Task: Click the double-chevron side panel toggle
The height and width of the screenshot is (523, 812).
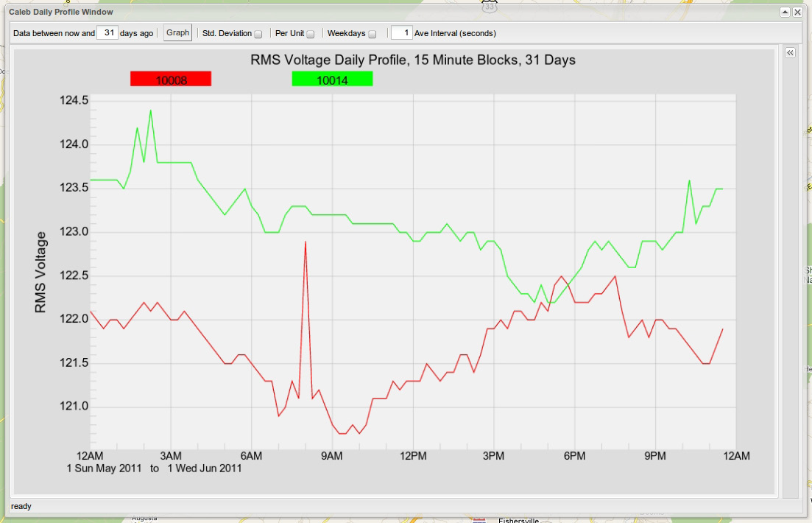Action: pos(789,53)
